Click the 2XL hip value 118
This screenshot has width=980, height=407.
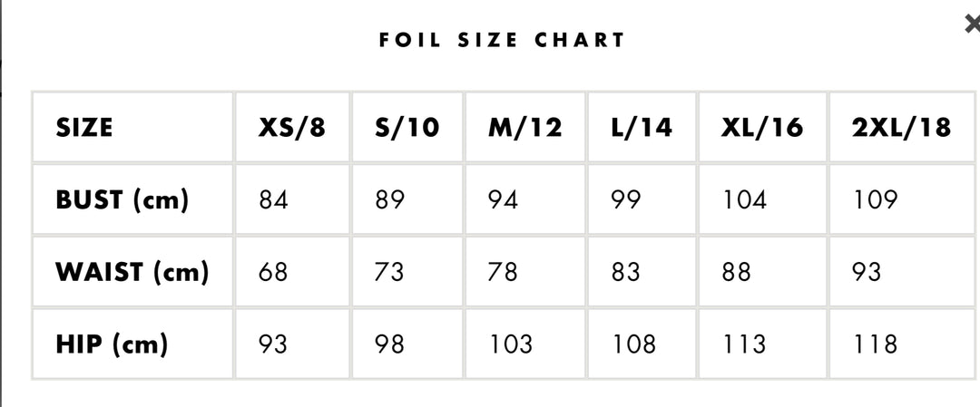875,344
